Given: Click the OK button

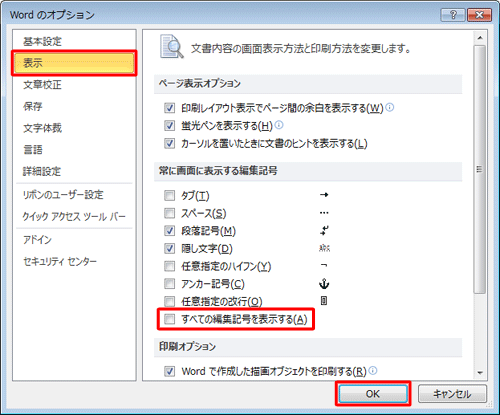Looking at the screenshot, I should pos(373,394).
